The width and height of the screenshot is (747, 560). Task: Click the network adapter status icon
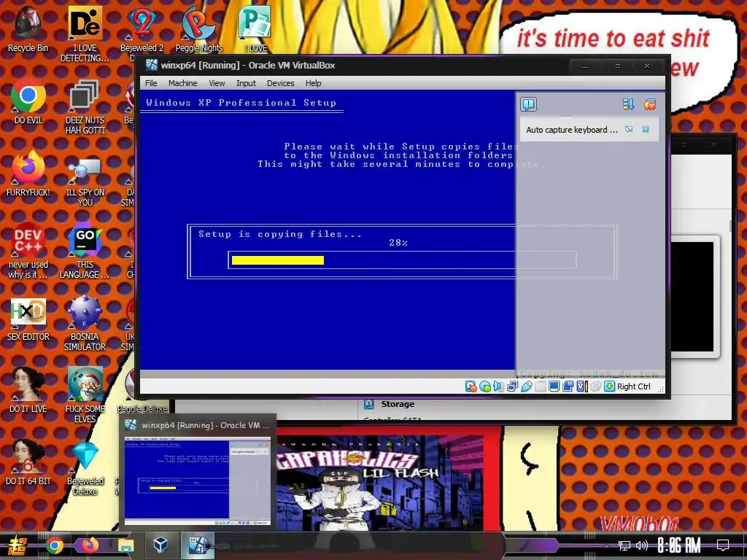click(x=512, y=386)
